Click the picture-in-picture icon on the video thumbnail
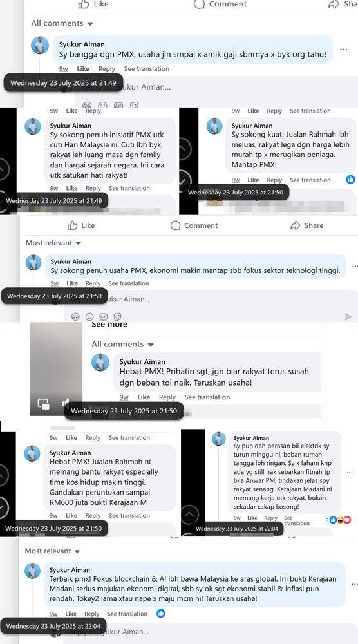The image size is (358, 644). pyautogui.click(x=44, y=404)
